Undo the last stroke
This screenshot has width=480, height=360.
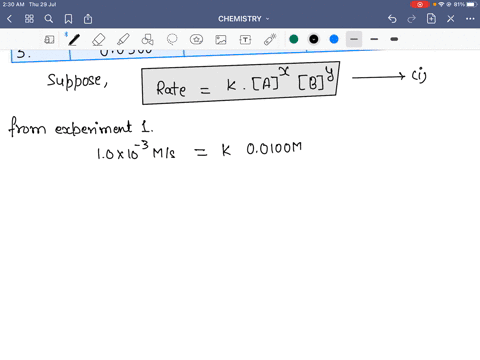tap(392, 19)
